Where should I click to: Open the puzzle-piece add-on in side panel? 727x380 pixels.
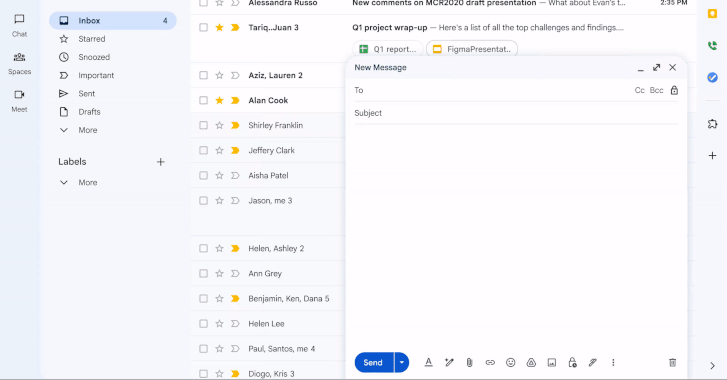tap(712, 124)
